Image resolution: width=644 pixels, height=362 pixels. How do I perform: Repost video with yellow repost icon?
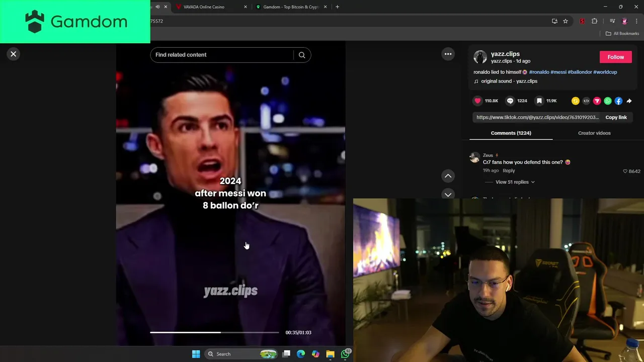(576, 101)
